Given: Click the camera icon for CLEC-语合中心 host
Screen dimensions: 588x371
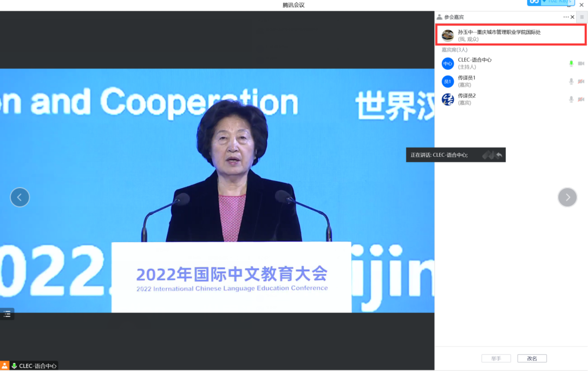Looking at the screenshot, I should (581, 64).
